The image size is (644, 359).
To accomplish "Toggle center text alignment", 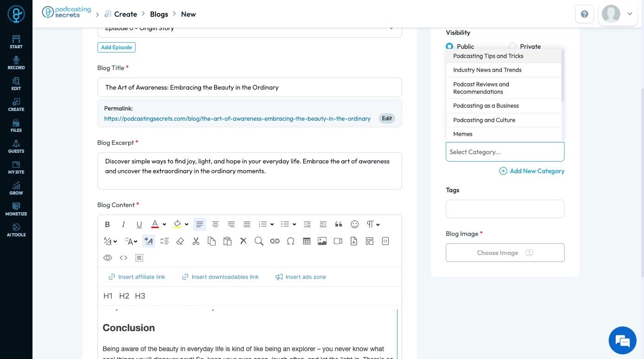I will pos(215,224).
